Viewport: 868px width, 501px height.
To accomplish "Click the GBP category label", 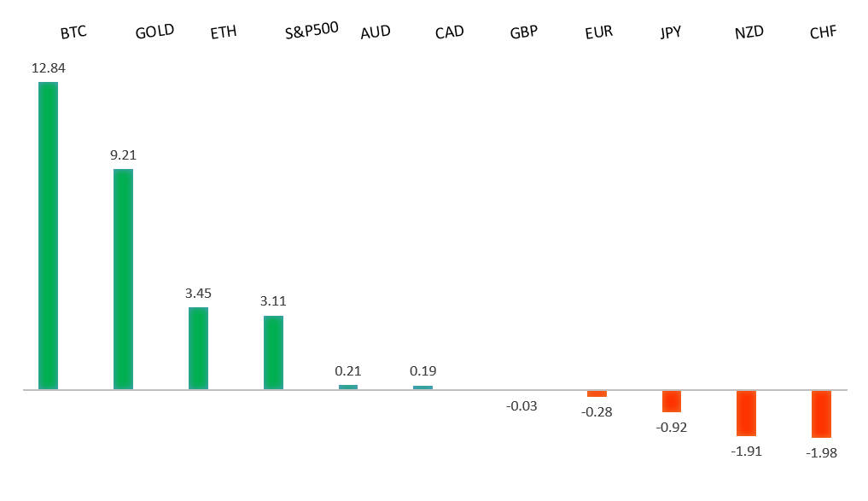I will tap(523, 33).
